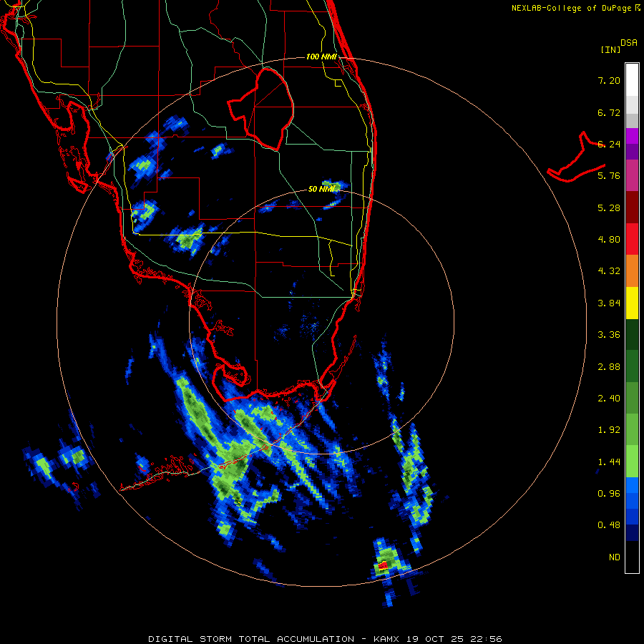Select the black ND legend swatch
Image resolution: width=644 pixels, height=644 pixels.
[632, 557]
